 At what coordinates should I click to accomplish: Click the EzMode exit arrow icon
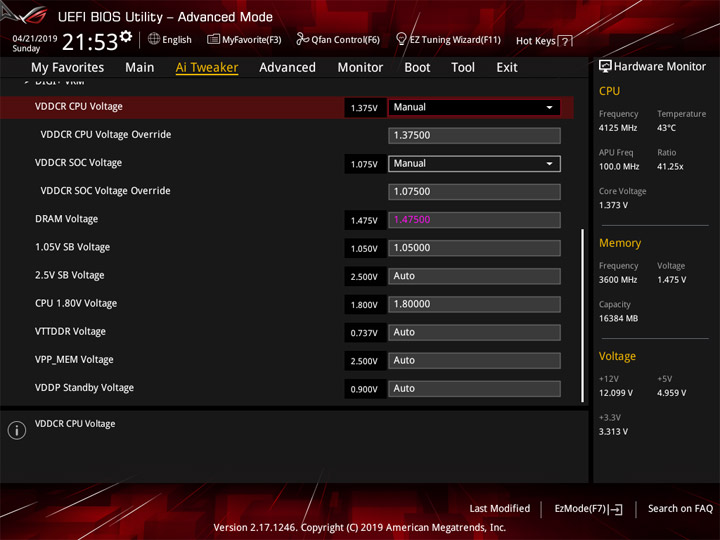pos(615,509)
